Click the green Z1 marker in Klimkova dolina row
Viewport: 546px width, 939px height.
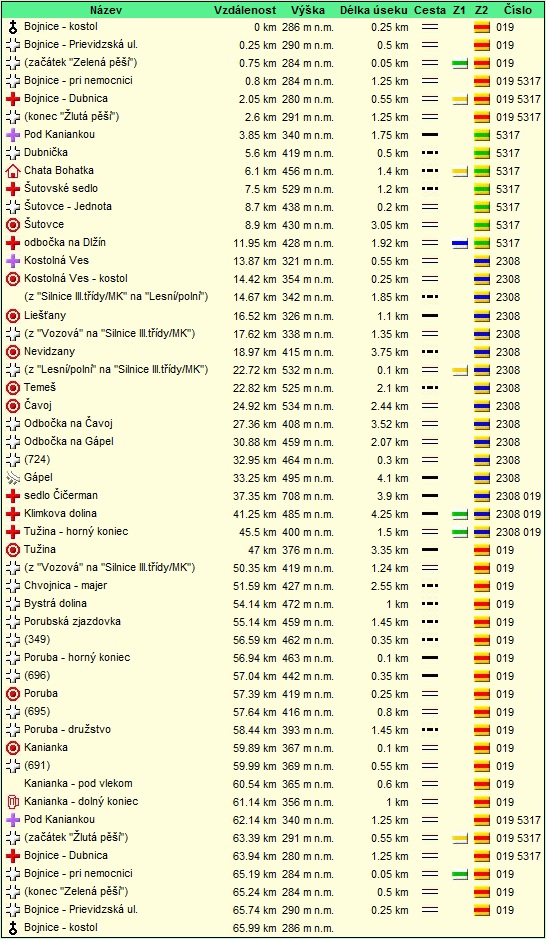click(x=460, y=514)
